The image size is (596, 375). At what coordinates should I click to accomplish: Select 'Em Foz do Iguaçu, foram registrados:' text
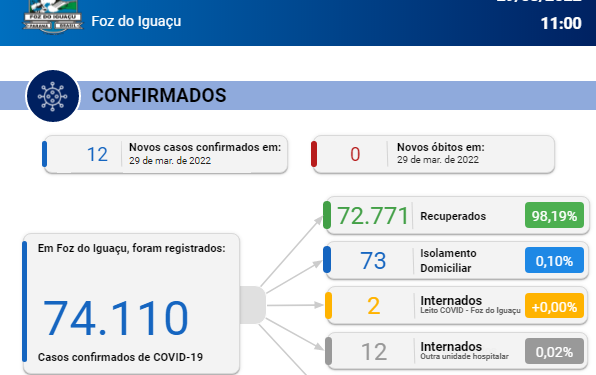coord(132,248)
